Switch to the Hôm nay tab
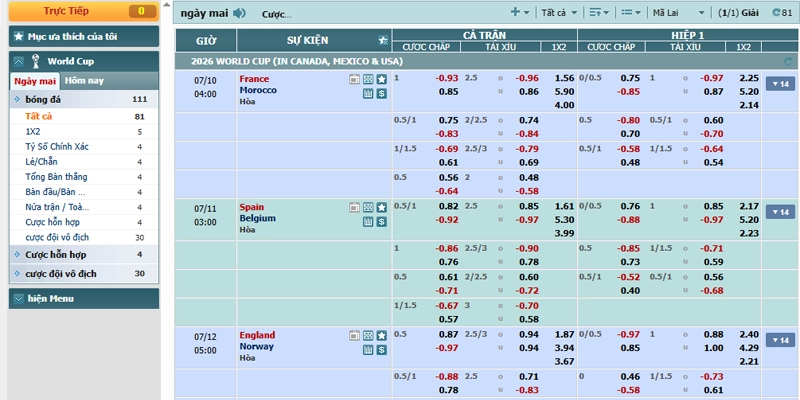800x400 pixels. 84,81
